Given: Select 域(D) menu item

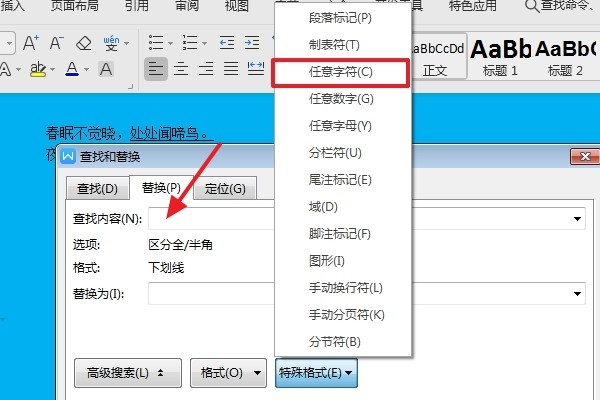Looking at the screenshot, I should pos(342,207).
